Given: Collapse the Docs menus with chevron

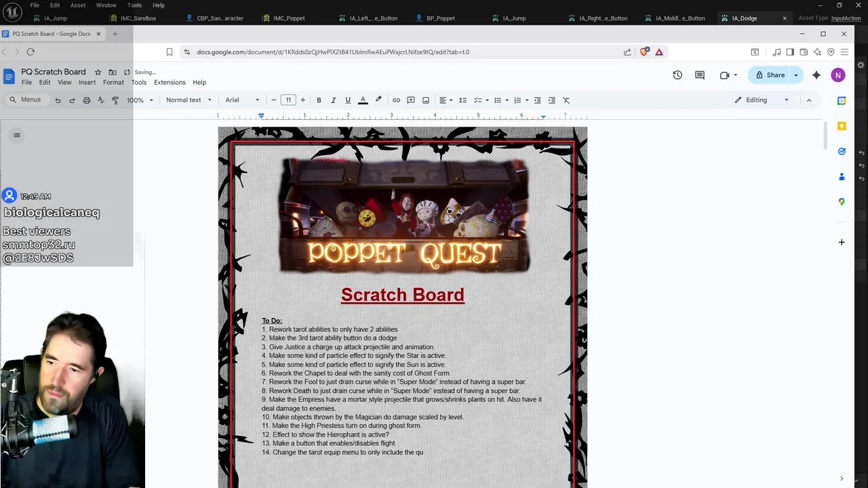Looking at the screenshot, I should [x=808, y=100].
